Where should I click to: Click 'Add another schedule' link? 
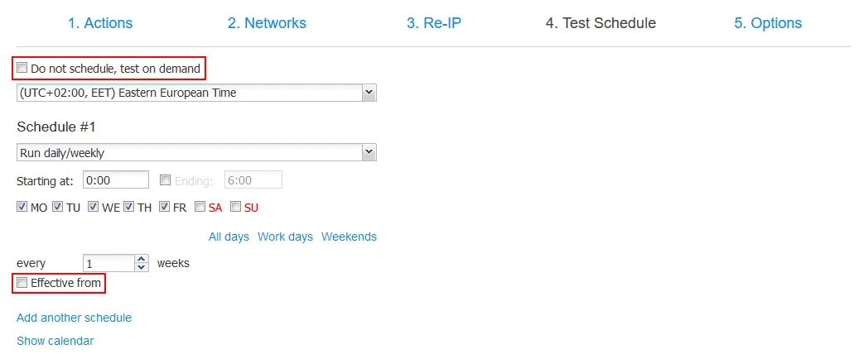pyautogui.click(x=74, y=318)
